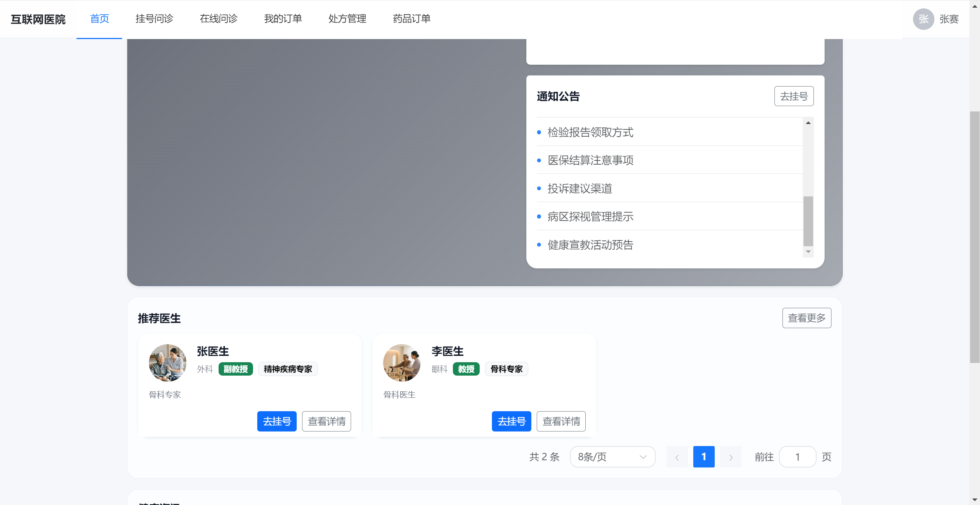Open notice 投诉建议渠道

(580, 188)
